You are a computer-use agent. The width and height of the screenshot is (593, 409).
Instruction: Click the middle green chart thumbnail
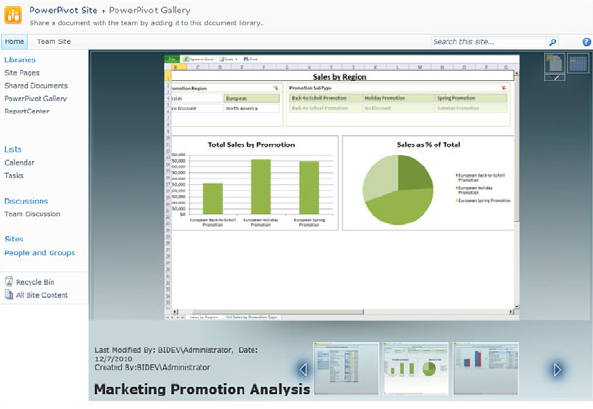pyautogui.click(x=416, y=369)
